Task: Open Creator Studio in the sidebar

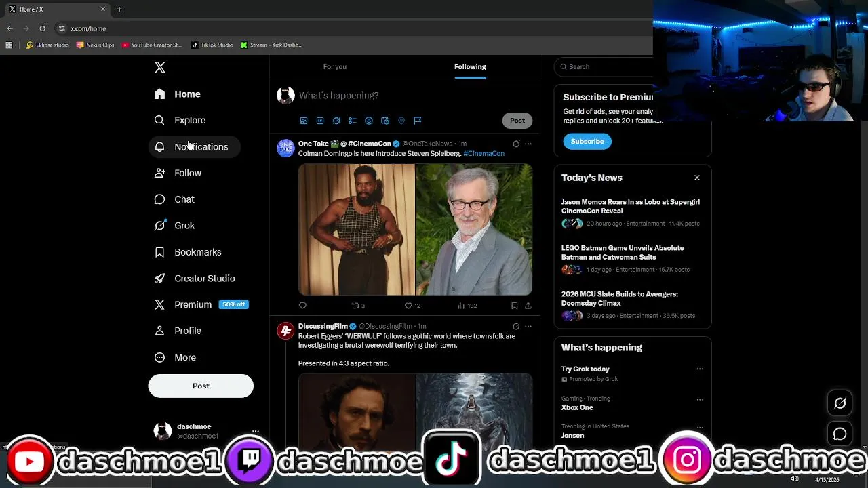Action: (195, 279)
